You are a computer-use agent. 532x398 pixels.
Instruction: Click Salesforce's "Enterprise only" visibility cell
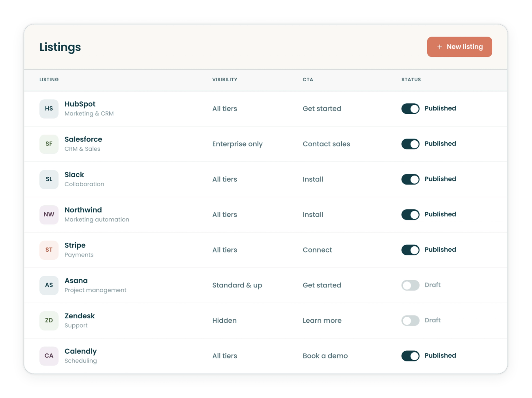click(x=238, y=144)
